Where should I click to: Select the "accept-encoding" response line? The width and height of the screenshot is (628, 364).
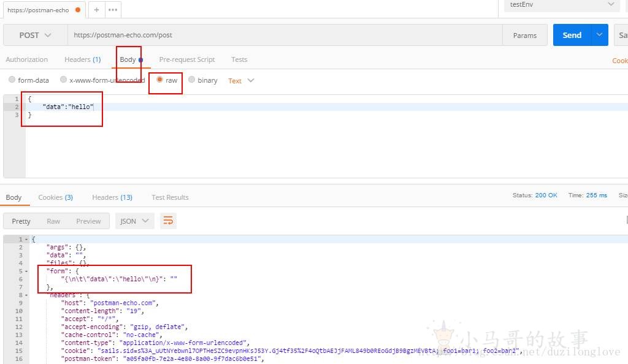(124, 327)
